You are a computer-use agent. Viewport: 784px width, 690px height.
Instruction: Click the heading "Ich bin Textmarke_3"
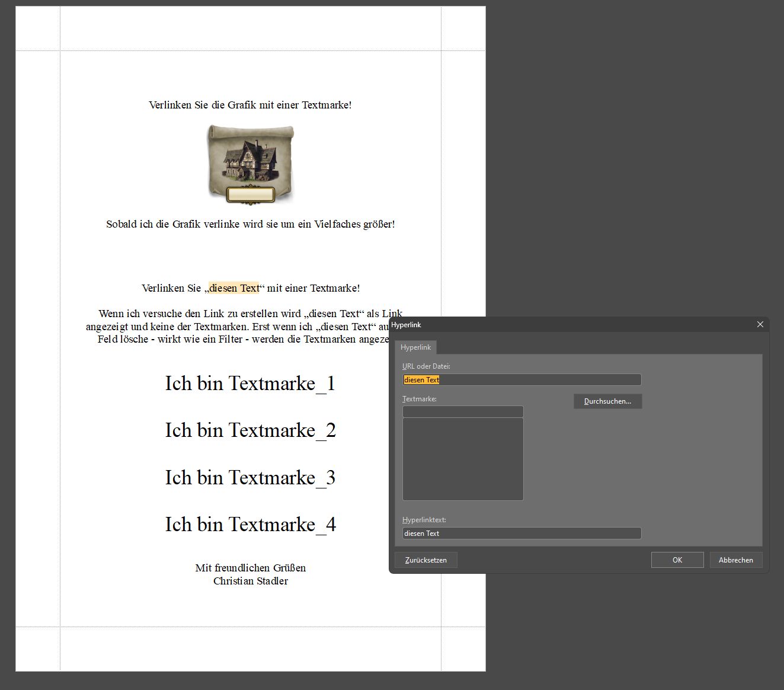point(251,477)
